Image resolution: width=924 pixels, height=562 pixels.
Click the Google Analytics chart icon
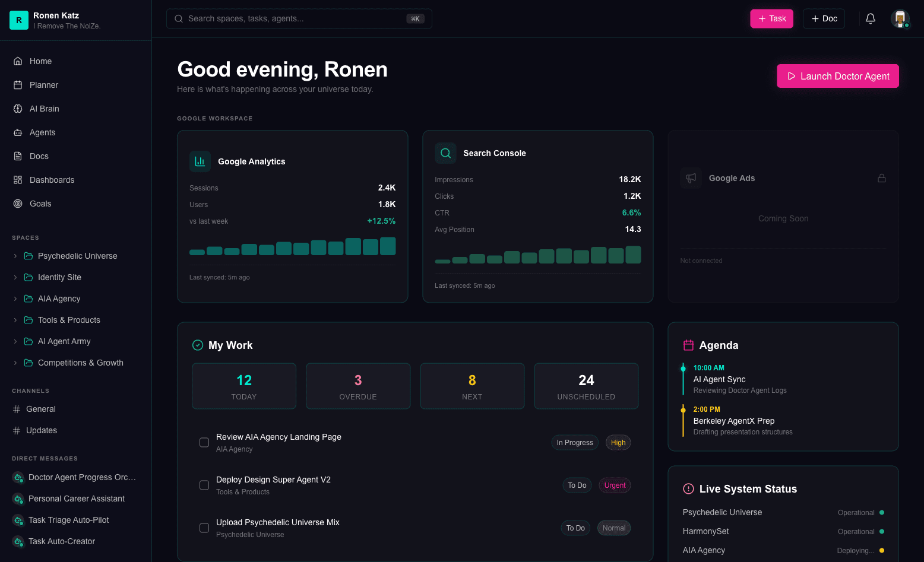(x=200, y=161)
